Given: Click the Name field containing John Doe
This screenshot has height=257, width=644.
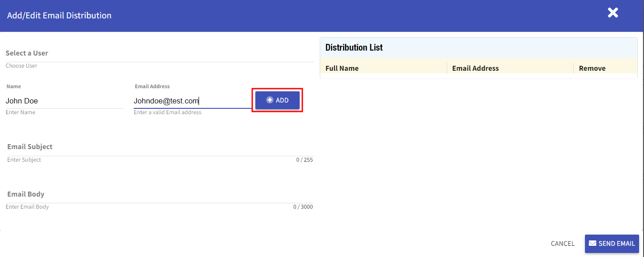Looking at the screenshot, I should click(x=64, y=101).
